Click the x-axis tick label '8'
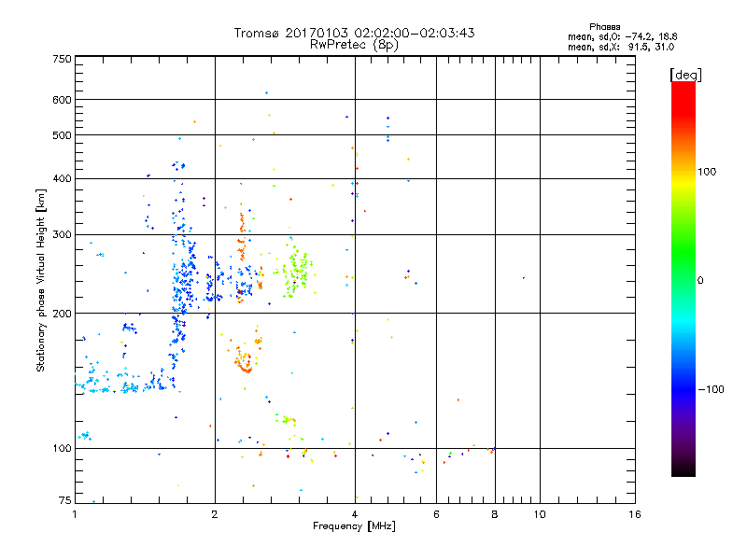 (495, 514)
